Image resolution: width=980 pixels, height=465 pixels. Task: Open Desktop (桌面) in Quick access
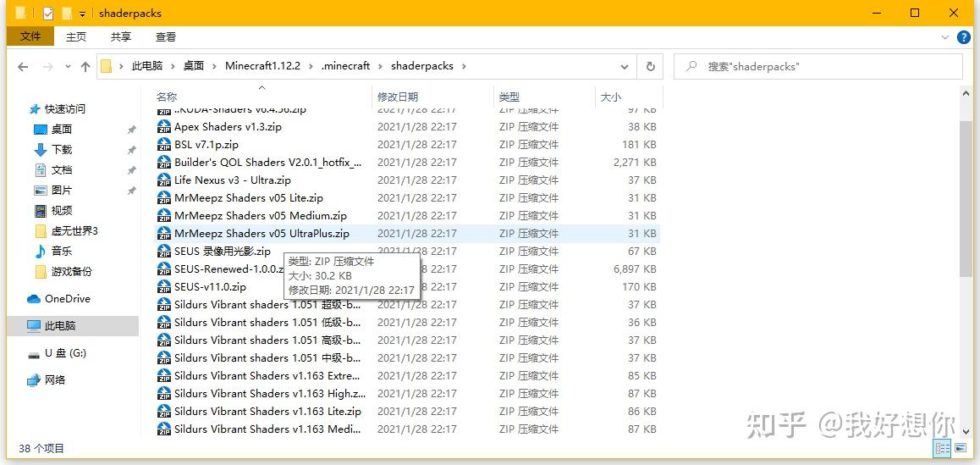[x=61, y=129]
